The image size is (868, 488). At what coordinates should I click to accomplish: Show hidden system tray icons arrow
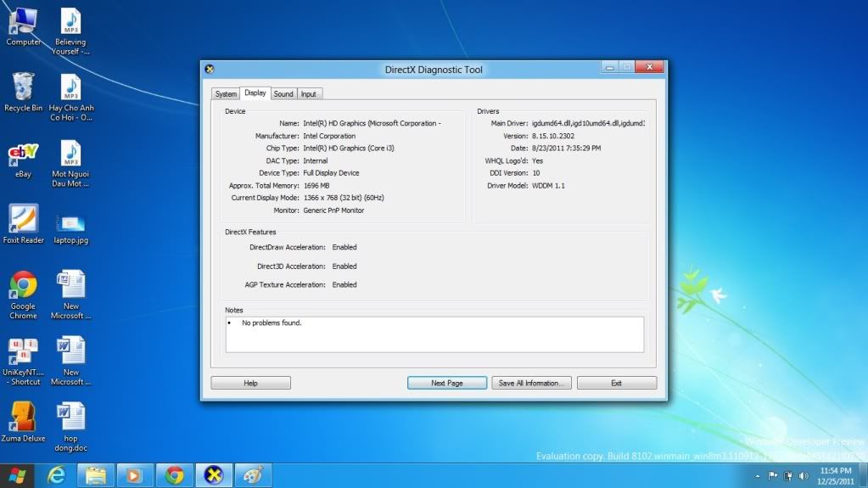(758, 476)
